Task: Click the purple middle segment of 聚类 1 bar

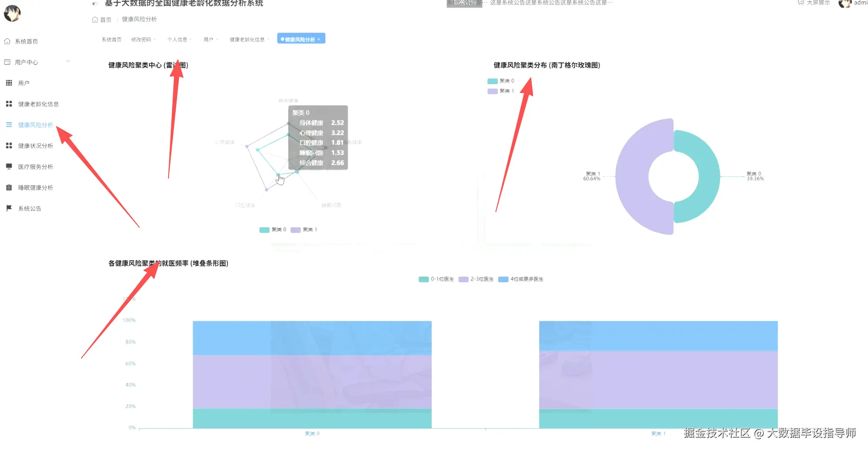Action: tap(658, 380)
